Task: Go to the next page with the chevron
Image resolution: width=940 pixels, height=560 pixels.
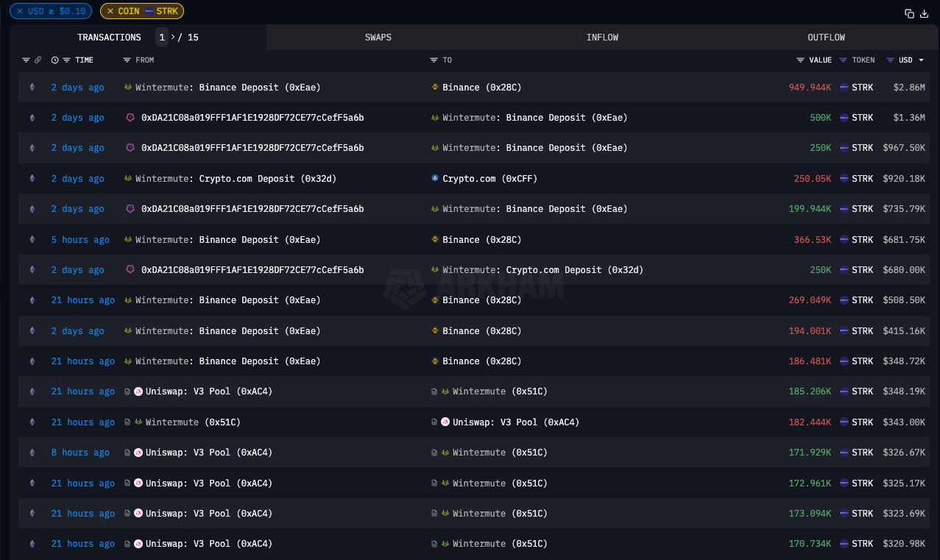Action: [x=173, y=38]
